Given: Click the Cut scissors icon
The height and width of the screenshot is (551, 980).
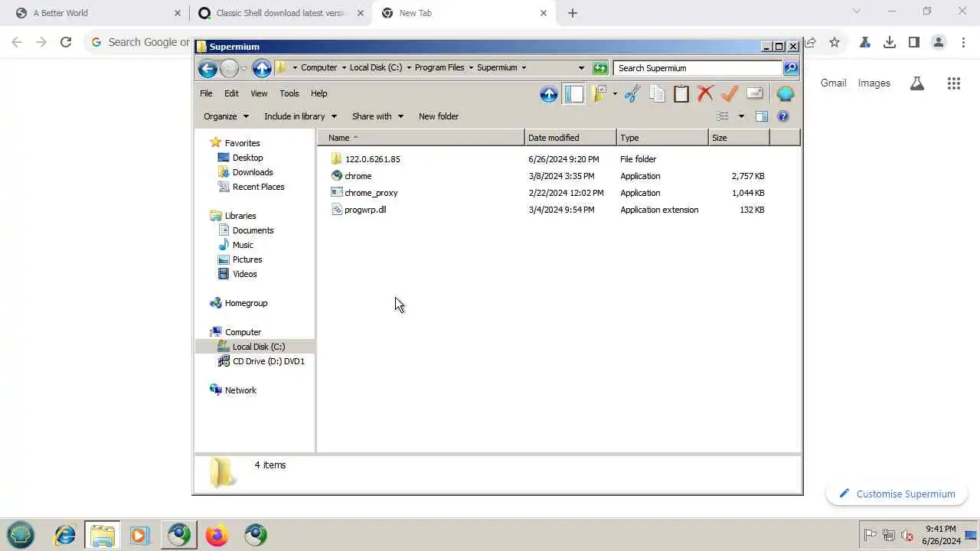Looking at the screenshot, I should coord(632,94).
